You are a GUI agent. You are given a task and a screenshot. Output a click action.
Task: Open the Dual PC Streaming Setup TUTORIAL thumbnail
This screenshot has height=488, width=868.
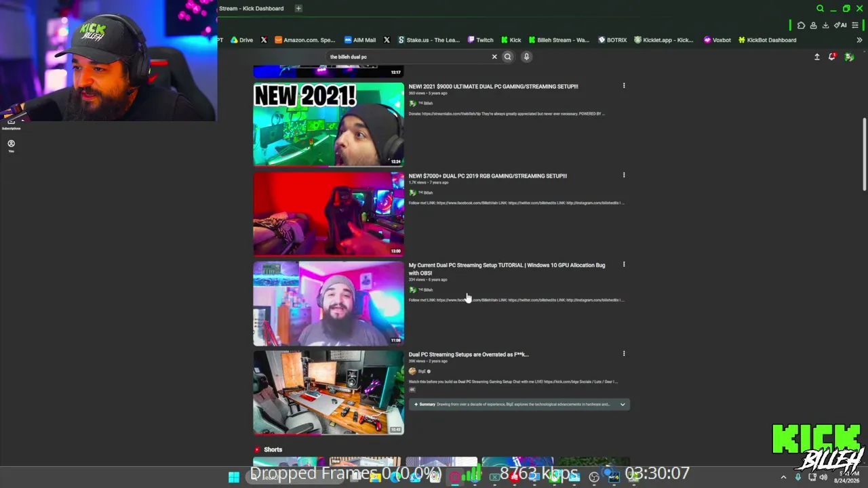point(328,303)
